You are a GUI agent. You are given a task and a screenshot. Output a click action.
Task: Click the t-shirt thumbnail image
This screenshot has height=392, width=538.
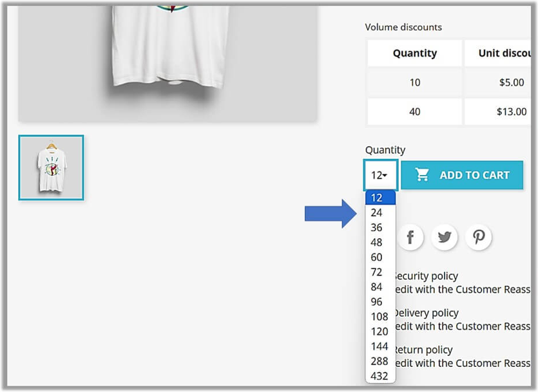[51, 167]
